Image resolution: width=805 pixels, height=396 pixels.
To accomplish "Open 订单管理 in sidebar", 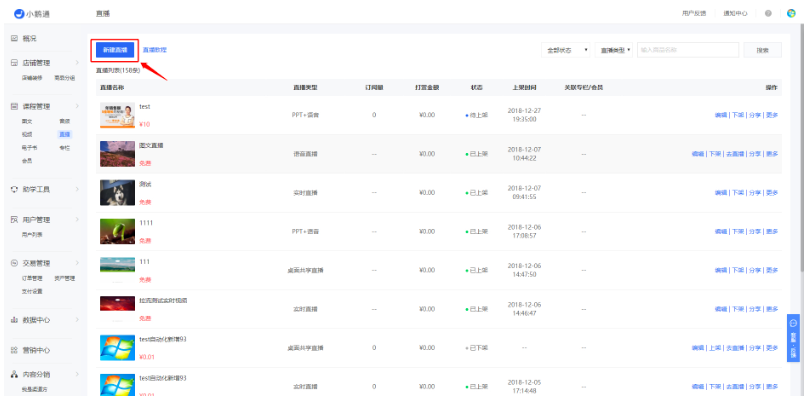I will click(x=32, y=278).
